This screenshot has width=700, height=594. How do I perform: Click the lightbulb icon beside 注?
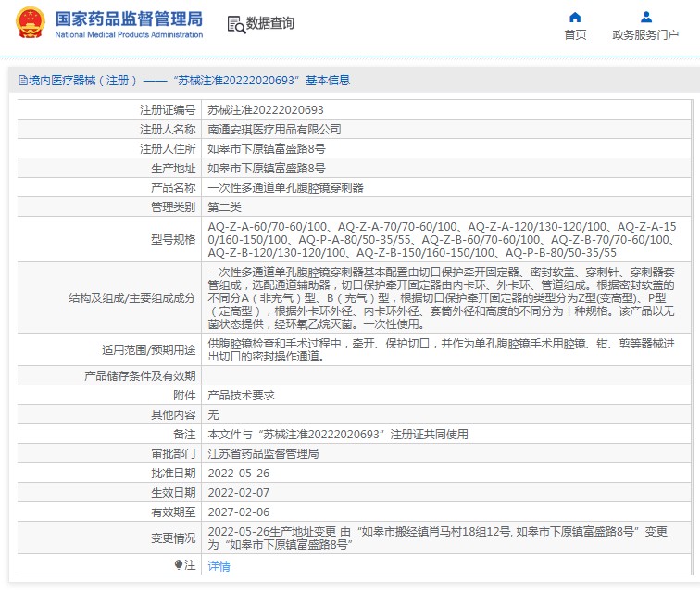coord(179,565)
